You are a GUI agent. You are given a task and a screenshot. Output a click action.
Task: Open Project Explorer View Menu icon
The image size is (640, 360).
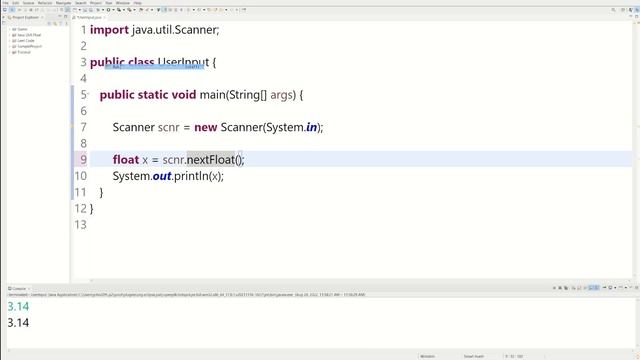66,24
